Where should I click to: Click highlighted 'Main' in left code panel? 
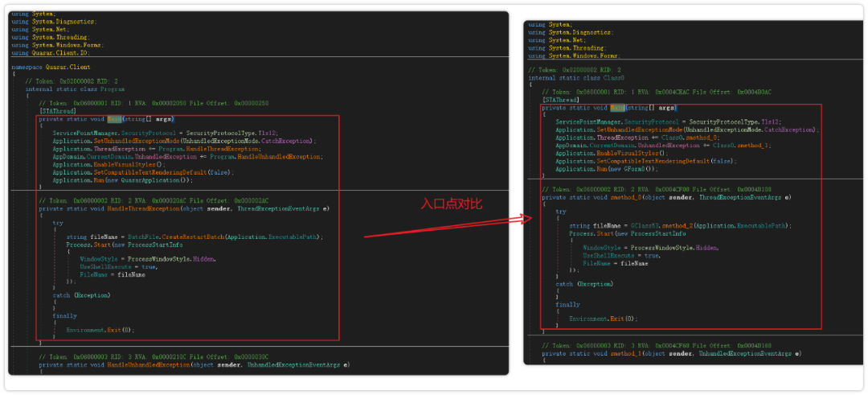tap(115, 119)
